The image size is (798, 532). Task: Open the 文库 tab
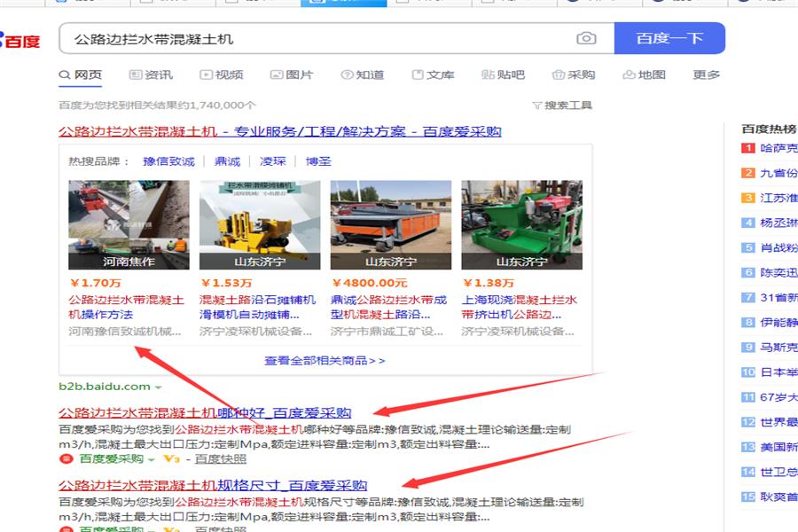coord(433,74)
